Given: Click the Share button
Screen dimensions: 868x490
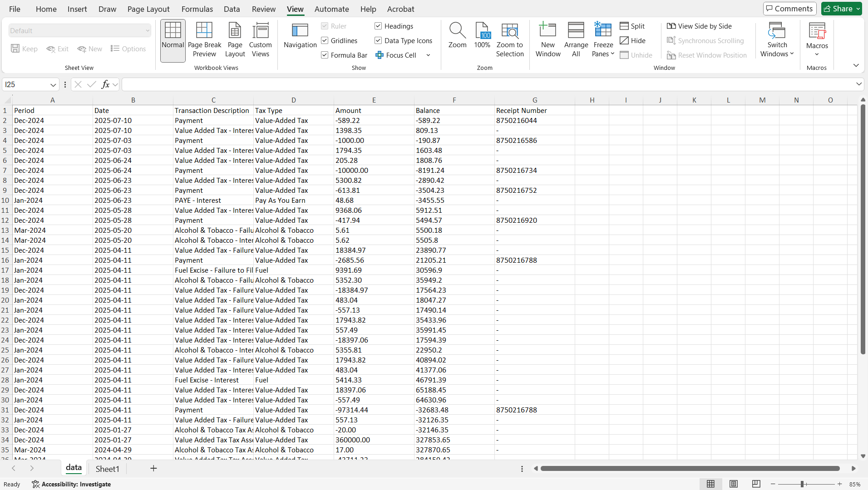Looking at the screenshot, I should [x=841, y=9].
